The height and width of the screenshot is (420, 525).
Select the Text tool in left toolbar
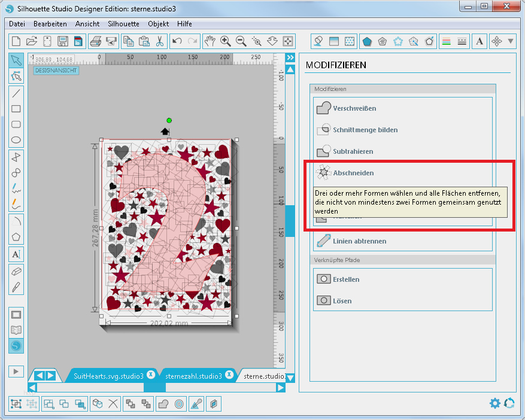tap(16, 254)
